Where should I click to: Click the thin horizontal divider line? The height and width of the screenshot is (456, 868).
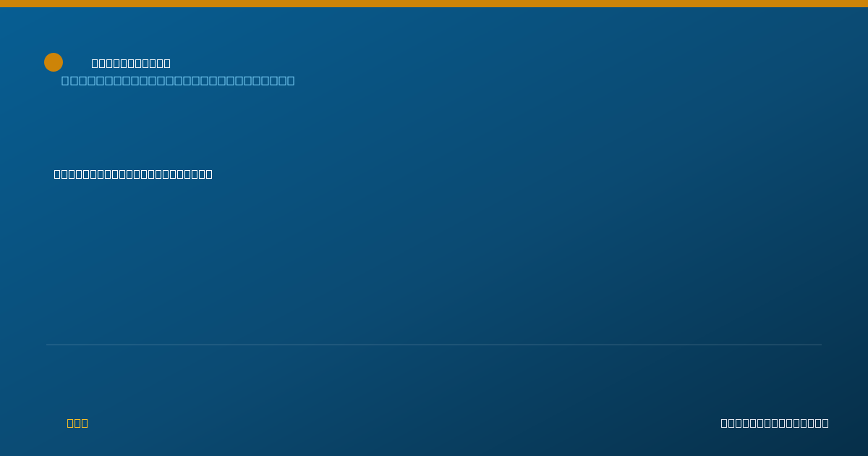pyautogui.click(x=434, y=345)
